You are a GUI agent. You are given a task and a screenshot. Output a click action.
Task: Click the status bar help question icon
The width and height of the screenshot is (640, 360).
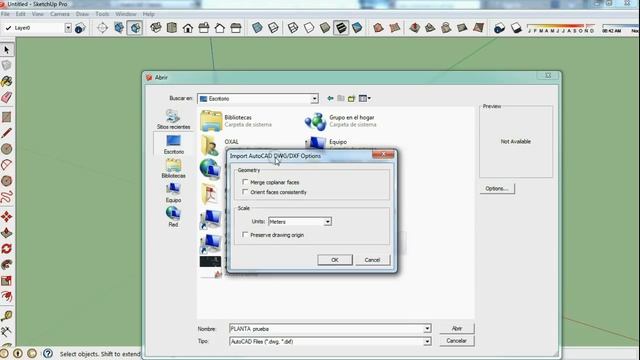click(x=48, y=353)
